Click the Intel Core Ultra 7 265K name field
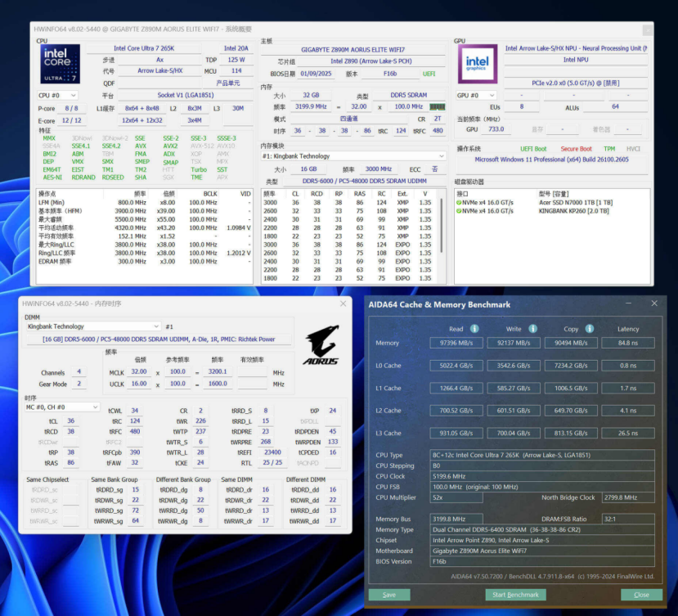Screen dimensions: 678x616 pyautogui.click(x=144, y=48)
